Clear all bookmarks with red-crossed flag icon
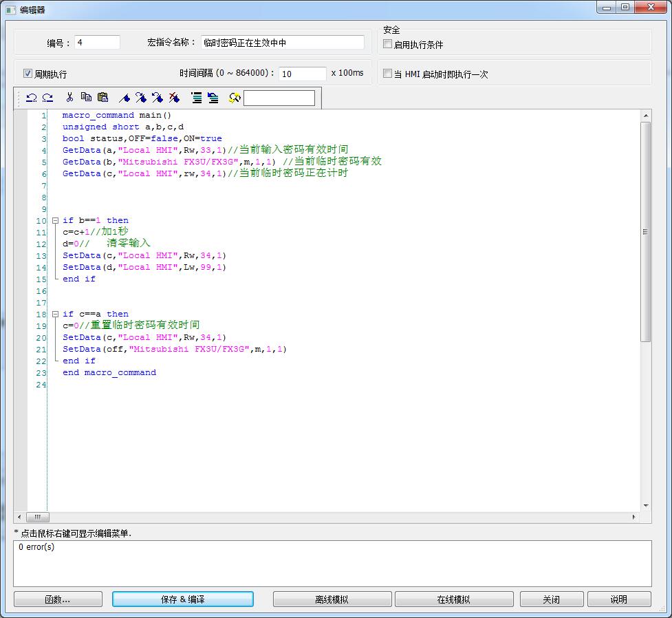The image size is (672, 618). tap(174, 98)
